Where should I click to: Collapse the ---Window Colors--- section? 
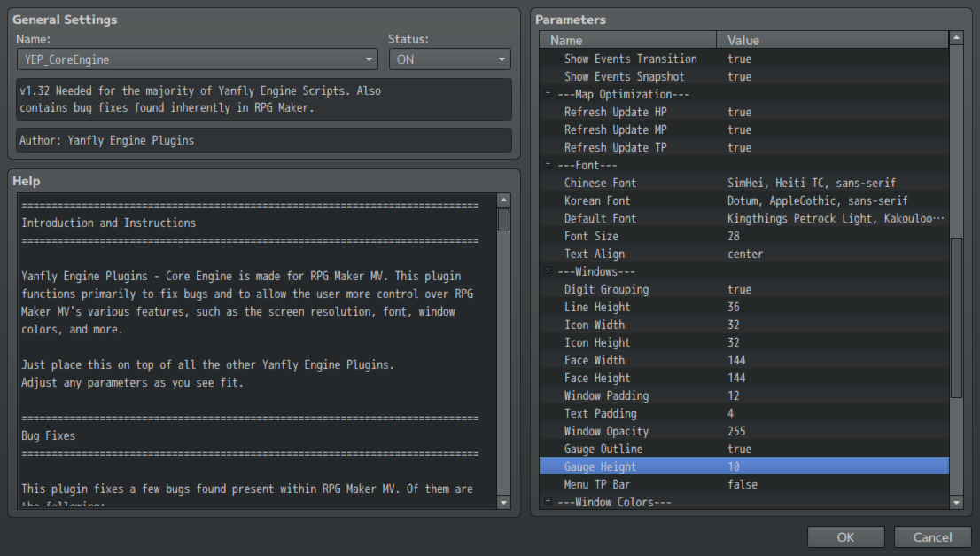click(x=548, y=501)
